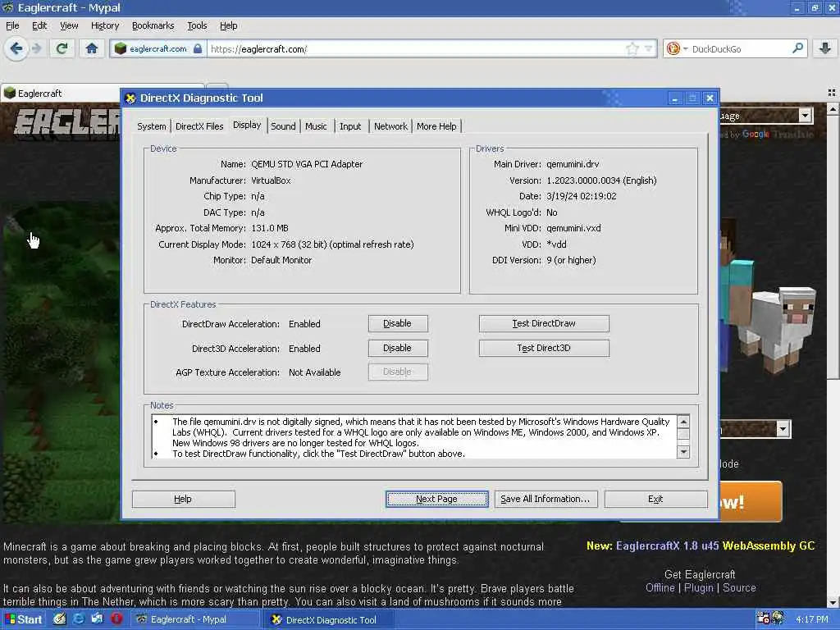This screenshot has height=630, width=840.
Task: Go back in Mypal browser
Action: [x=16, y=48]
